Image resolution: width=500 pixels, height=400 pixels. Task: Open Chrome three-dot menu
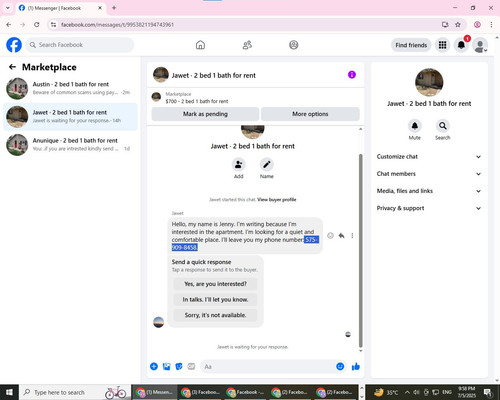click(x=491, y=25)
